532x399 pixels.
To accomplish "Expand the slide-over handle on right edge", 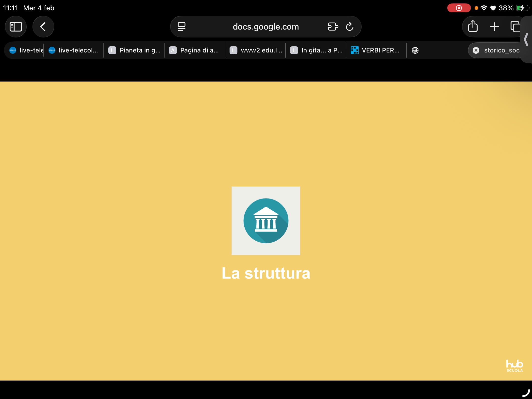I will point(526,39).
